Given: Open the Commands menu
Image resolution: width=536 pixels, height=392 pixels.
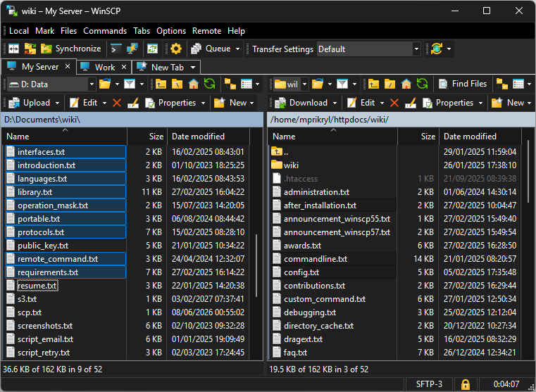Looking at the screenshot, I should 104,31.
